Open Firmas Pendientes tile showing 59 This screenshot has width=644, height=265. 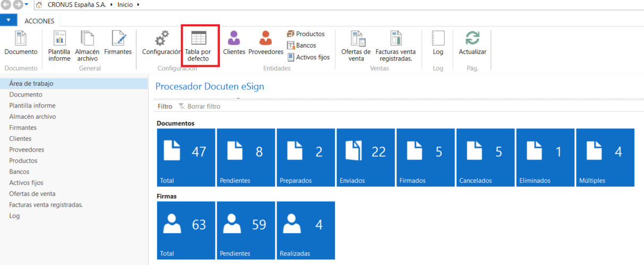(246, 231)
